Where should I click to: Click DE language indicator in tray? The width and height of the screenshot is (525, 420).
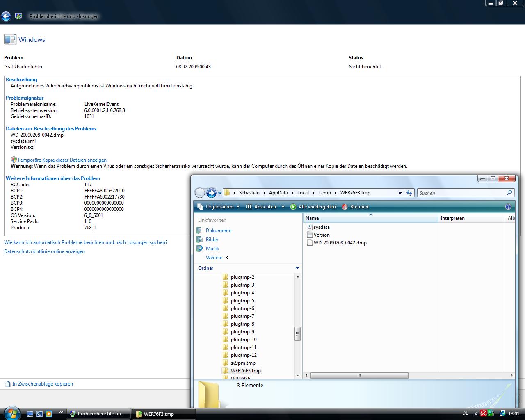(x=465, y=413)
